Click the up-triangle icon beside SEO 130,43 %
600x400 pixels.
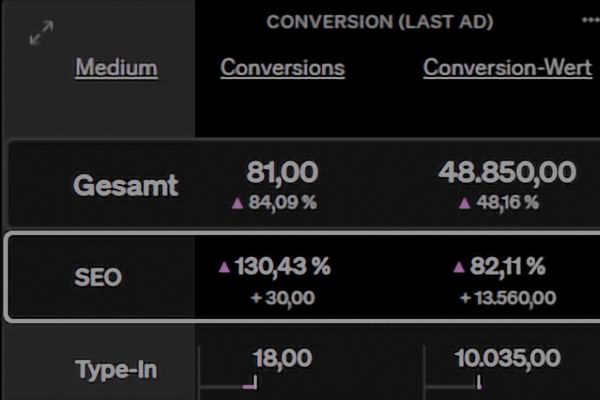pos(224,267)
